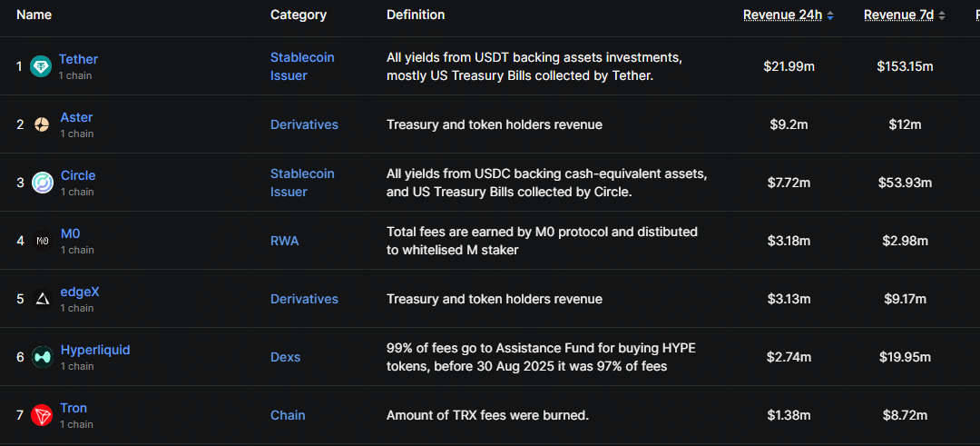This screenshot has width=980, height=446.
Task: Open the Tether protocol link
Action: point(78,59)
